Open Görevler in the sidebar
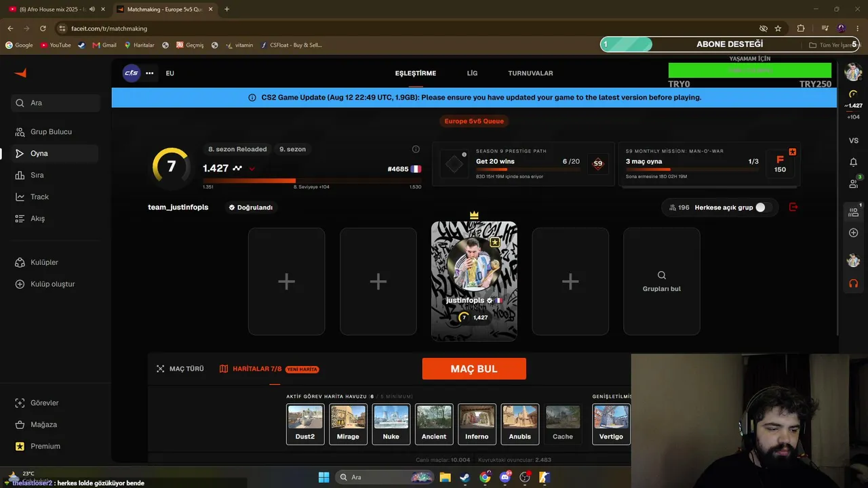Image resolution: width=868 pixels, height=488 pixels. click(x=56, y=403)
